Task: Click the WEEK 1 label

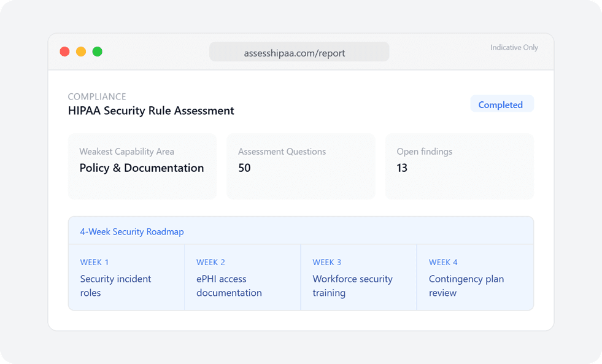Action: [94, 262]
